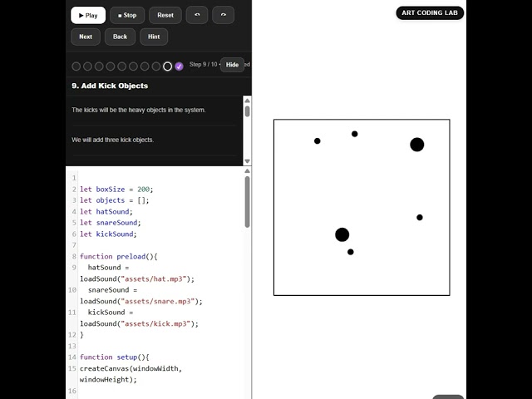Click code editor scroll up arrow
Screen dimensions: 532x399
pyautogui.click(x=248, y=171)
